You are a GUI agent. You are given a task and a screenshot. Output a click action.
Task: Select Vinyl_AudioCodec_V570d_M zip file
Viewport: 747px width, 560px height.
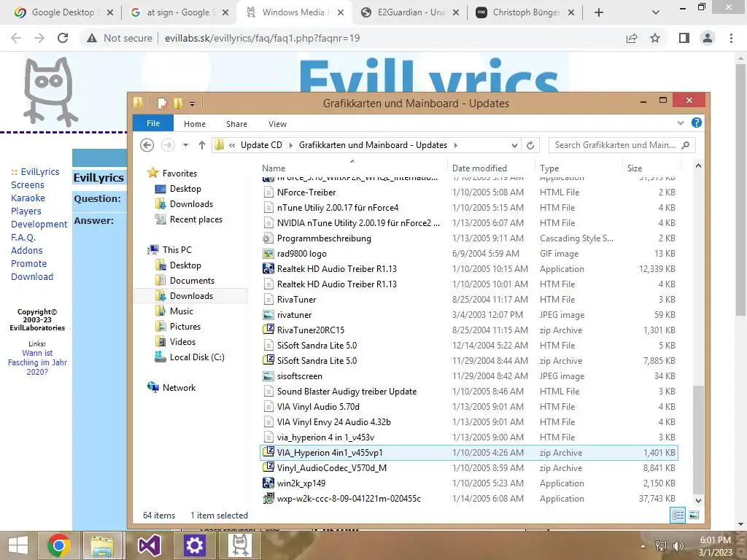tap(469, 468)
